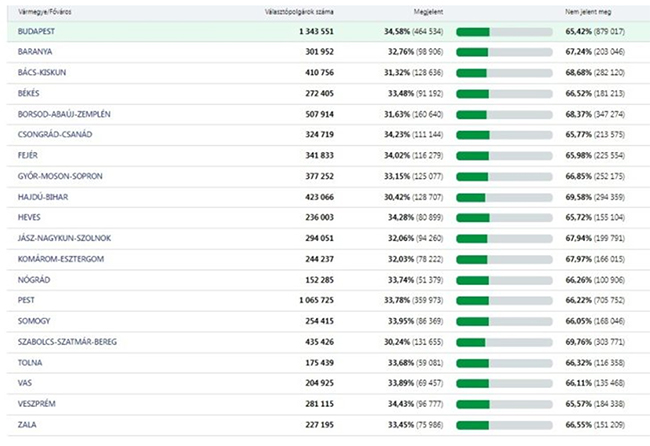Open the BÁCS-KISKUN county entry
Image resolution: width=650 pixels, height=446 pixels.
tap(41, 73)
